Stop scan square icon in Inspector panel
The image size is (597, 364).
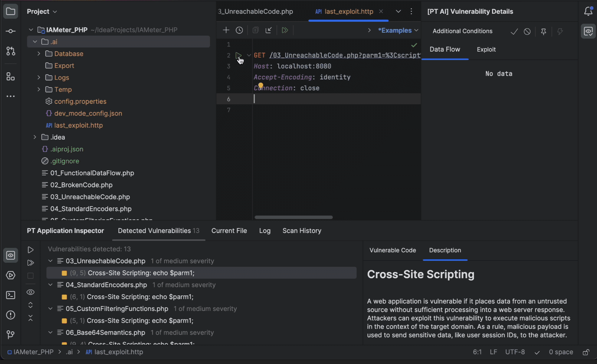(30, 276)
